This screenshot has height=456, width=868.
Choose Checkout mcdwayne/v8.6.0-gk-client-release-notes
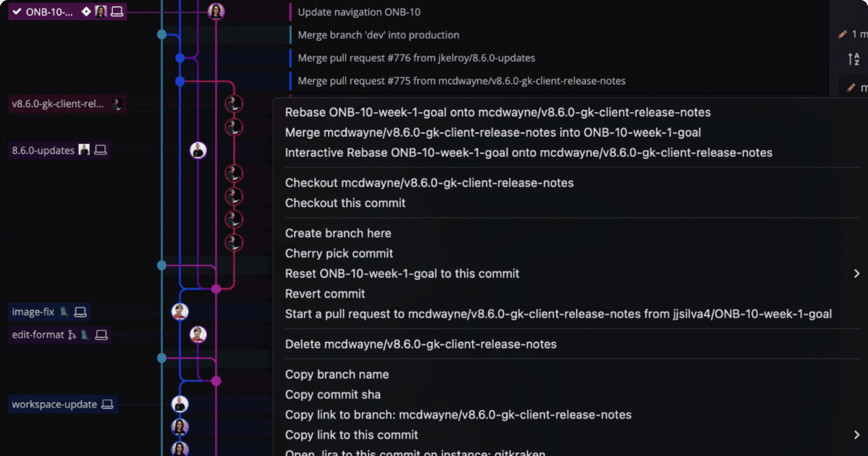(429, 183)
